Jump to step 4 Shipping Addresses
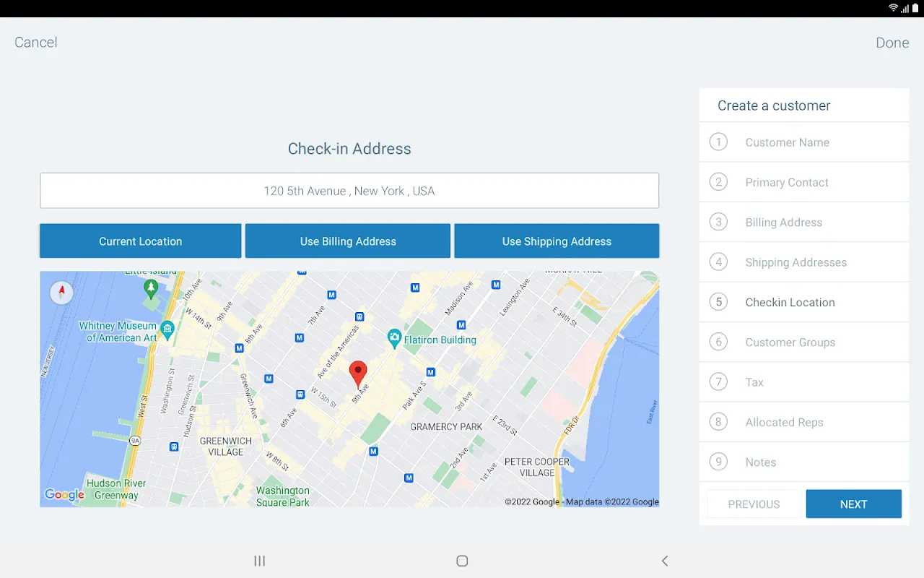Screen dimensions: 924x578 (804, 262)
